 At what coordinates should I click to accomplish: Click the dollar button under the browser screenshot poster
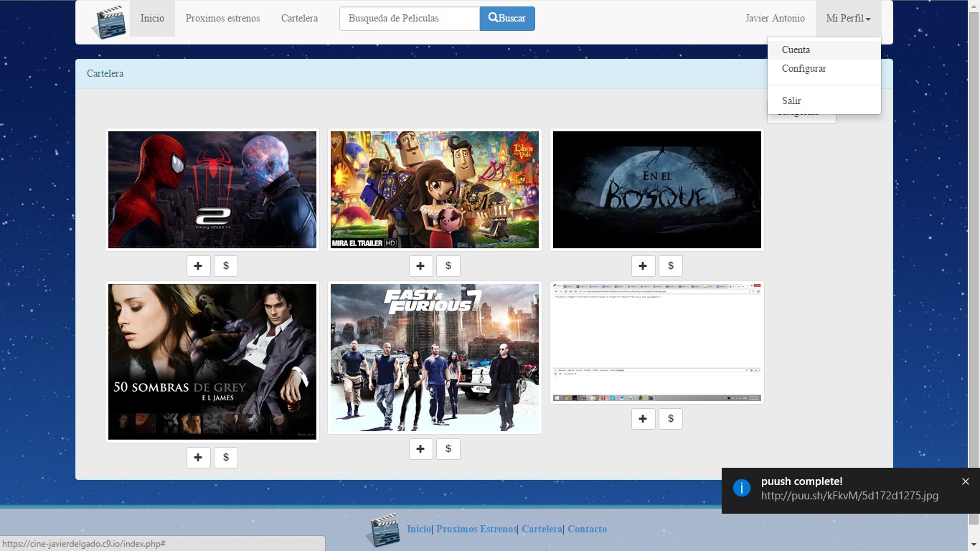(671, 419)
